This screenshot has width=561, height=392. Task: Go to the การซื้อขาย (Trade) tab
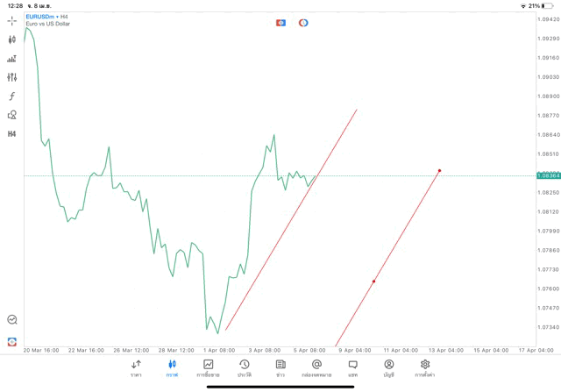209,367
